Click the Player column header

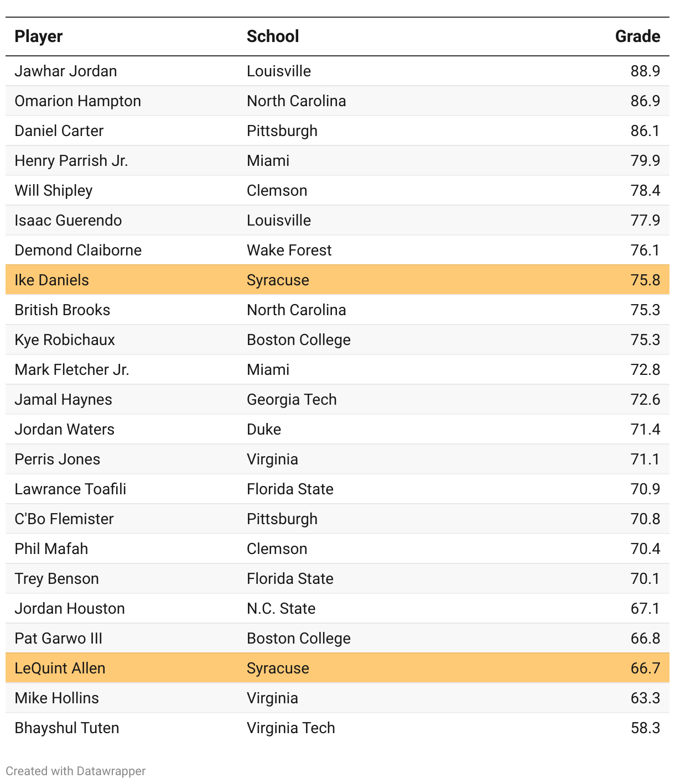(x=39, y=36)
